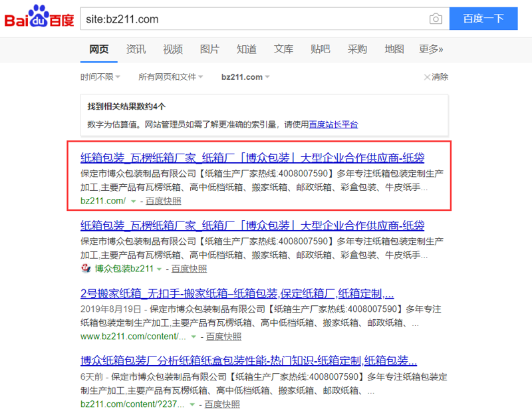The image size is (532, 411).
Task: Go to the 贴吧 tab
Action: (321, 50)
